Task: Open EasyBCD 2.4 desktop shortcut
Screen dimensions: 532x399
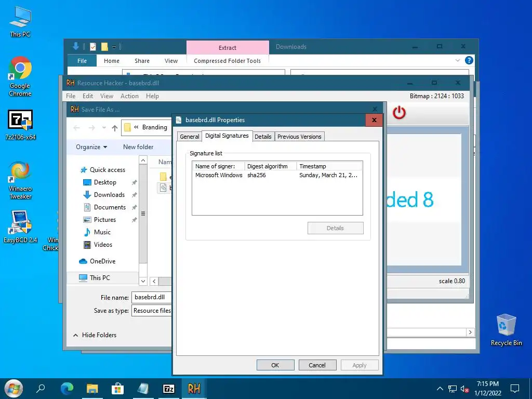Action: pyautogui.click(x=20, y=227)
